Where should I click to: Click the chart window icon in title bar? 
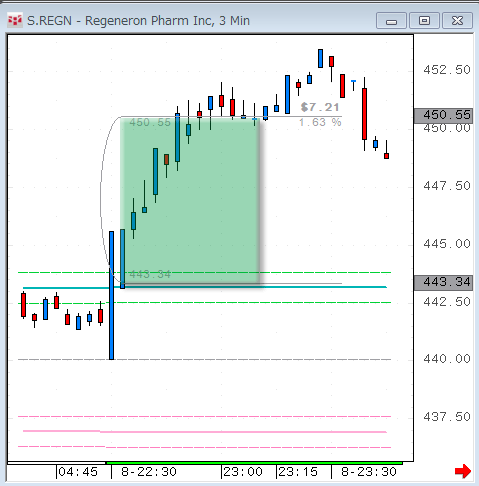click(15, 21)
